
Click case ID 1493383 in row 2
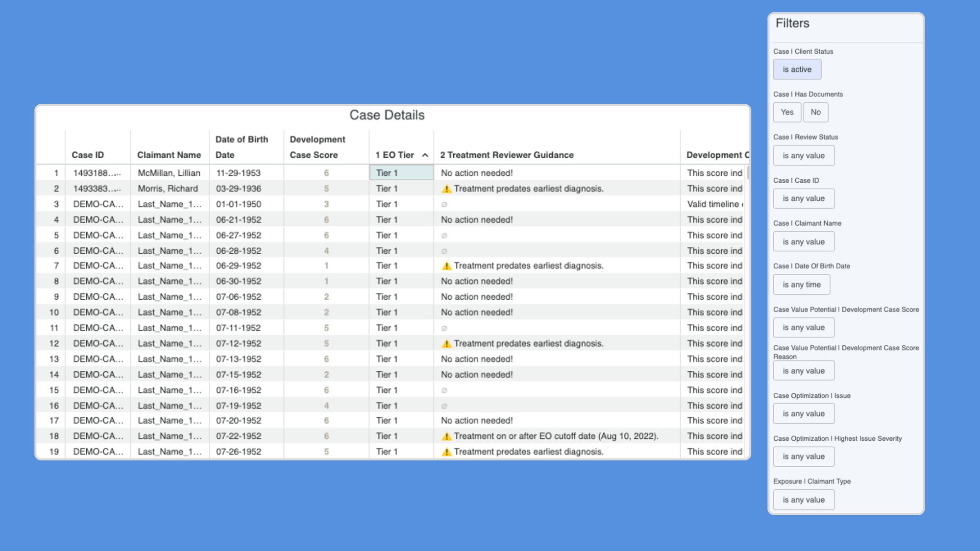pyautogui.click(x=97, y=189)
